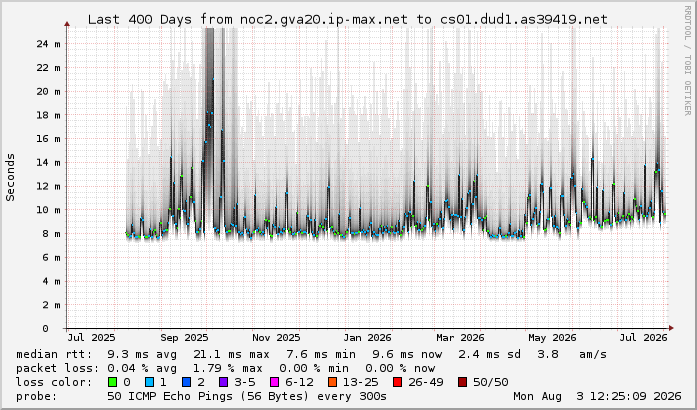
Task: Click the '21.1 ms max' value
Action: (231, 354)
